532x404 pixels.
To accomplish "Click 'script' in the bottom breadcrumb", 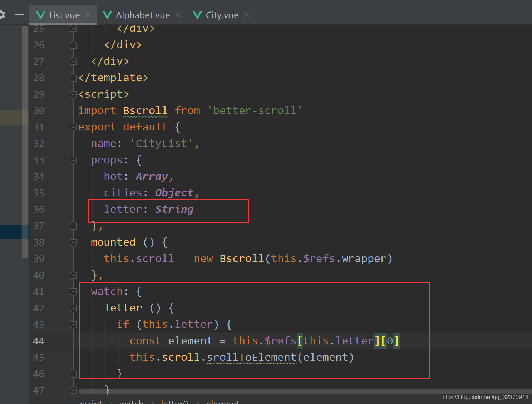I will coord(91,402).
